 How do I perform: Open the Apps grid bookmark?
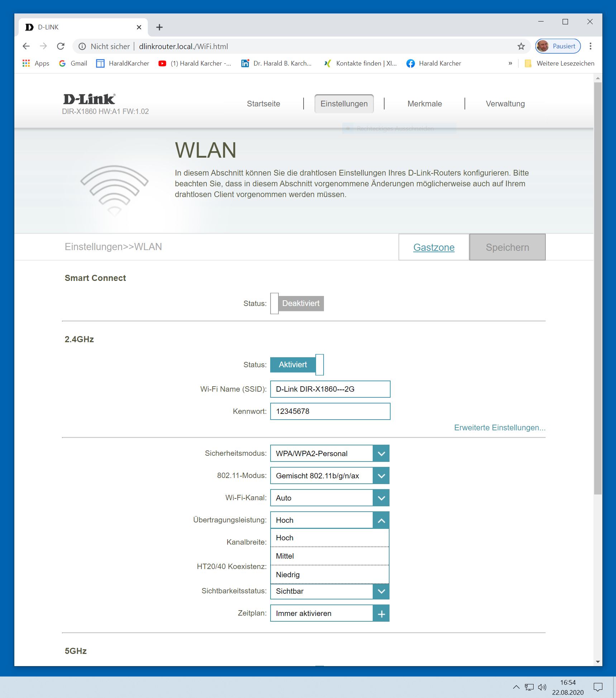pyautogui.click(x=36, y=63)
